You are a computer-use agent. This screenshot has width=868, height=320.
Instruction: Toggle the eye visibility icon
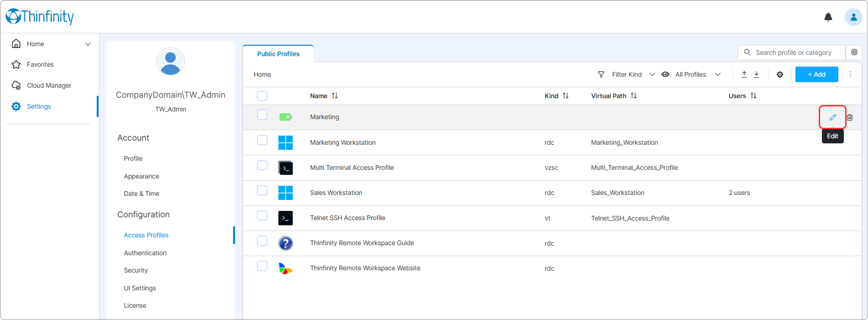coord(665,74)
